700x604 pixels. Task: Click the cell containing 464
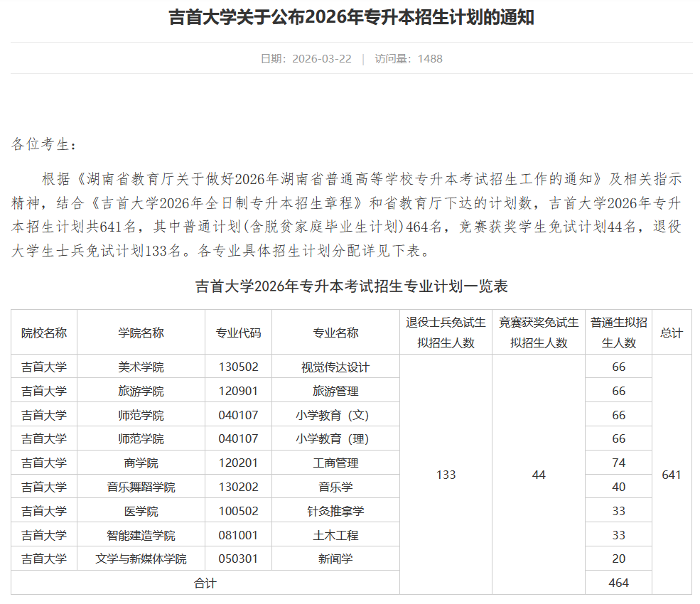click(618, 583)
